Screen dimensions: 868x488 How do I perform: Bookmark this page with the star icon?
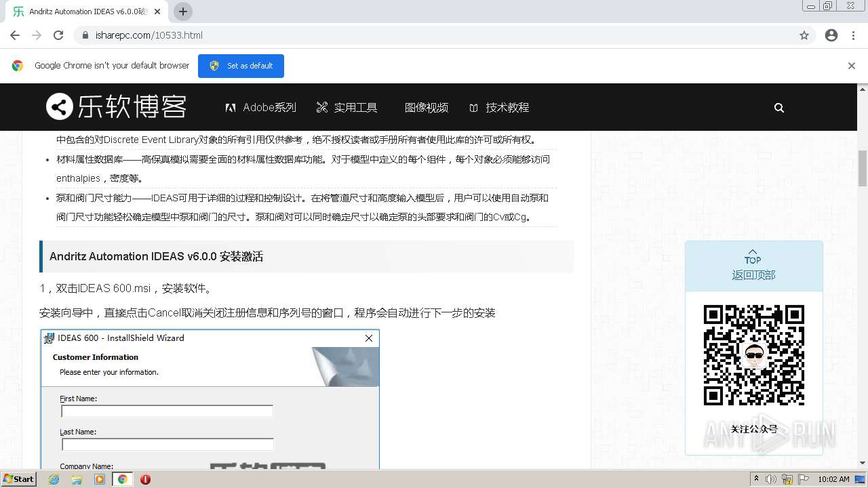(x=804, y=35)
